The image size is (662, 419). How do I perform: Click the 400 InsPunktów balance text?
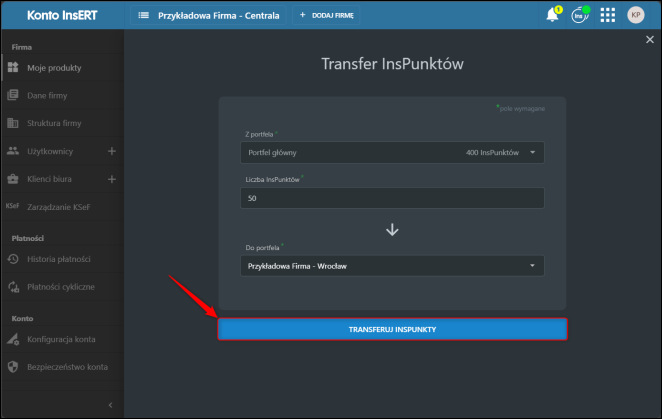click(x=492, y=152)
